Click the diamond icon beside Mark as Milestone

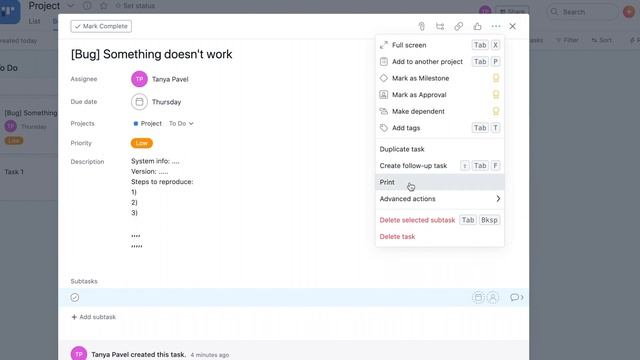384,78
